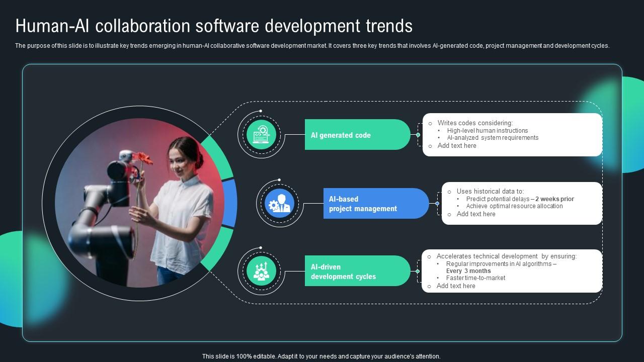
Task: Click the AI-driven development cycles icon
Action: tap(261, 271)
